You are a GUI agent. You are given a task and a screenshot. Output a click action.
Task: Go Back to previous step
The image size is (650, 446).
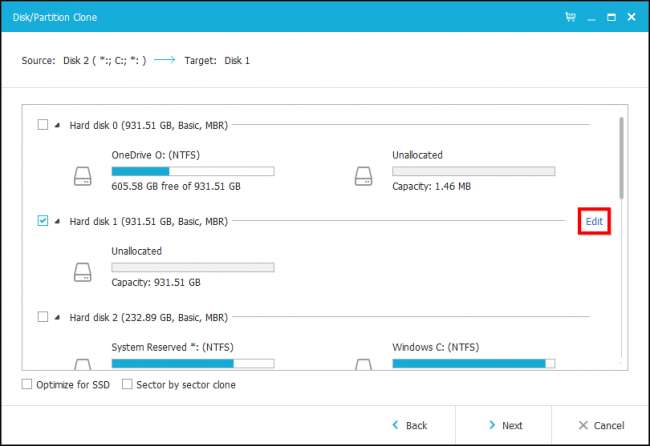[x=410, y=425]
